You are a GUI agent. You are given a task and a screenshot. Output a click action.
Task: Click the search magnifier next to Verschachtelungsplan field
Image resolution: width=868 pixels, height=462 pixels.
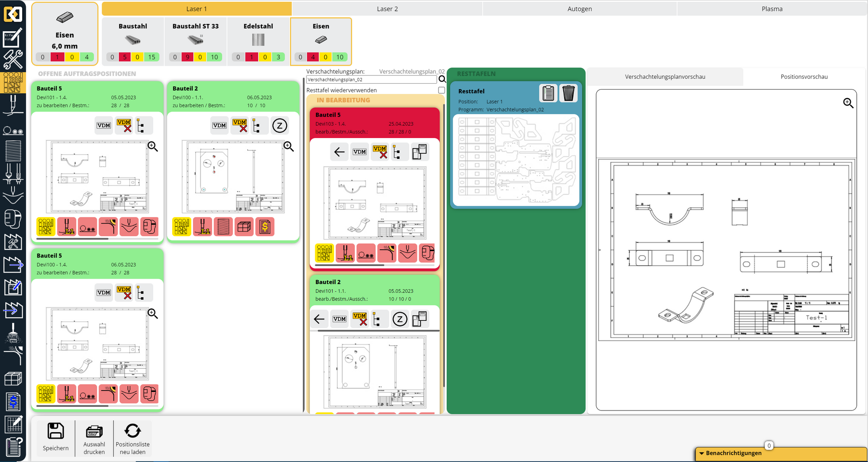click(442, 79)
